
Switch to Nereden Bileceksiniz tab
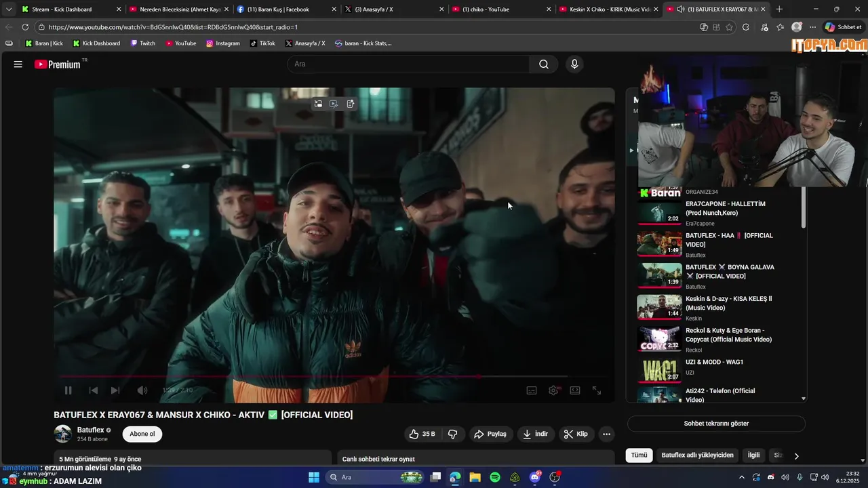[x=179, y=9]
